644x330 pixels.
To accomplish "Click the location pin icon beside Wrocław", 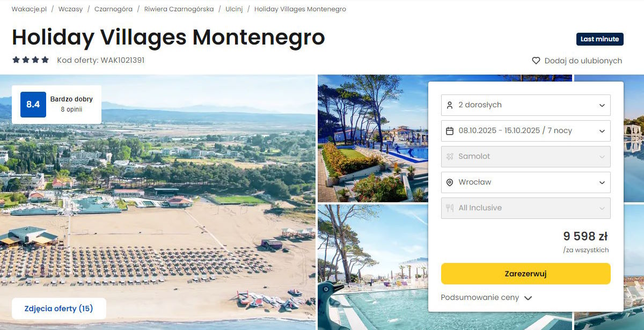I will click(x=450, y=182).
